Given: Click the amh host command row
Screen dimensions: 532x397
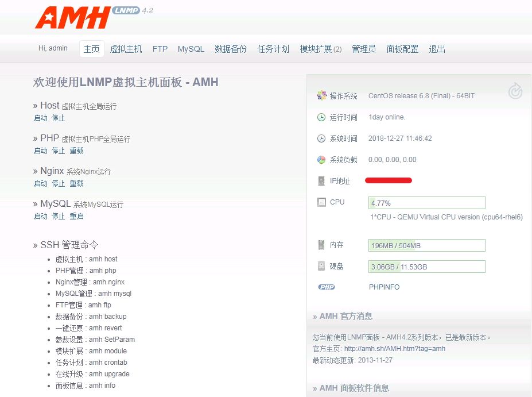Looking at the screenshot, I should 87,259.
